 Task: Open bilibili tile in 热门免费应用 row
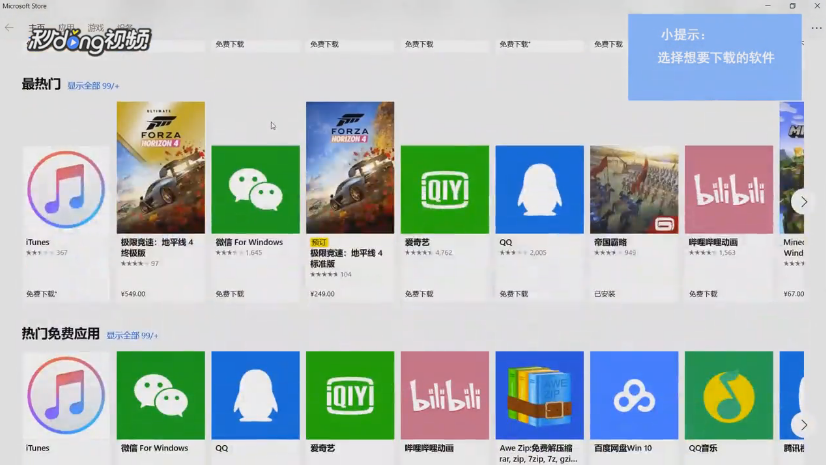click(445, 395)
